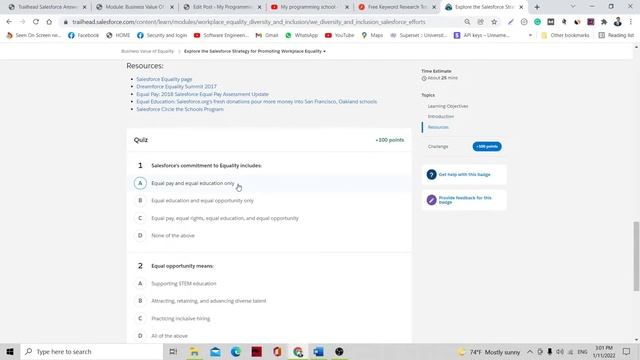Open Equal Pay 2018 Assessment Update link

(202, 94)
